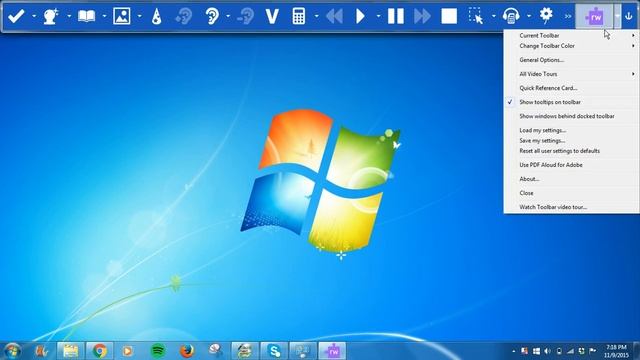The image size is (640, 360).
Task: Click the party hat toolbar icon
Action: click(x=156, y=17)
